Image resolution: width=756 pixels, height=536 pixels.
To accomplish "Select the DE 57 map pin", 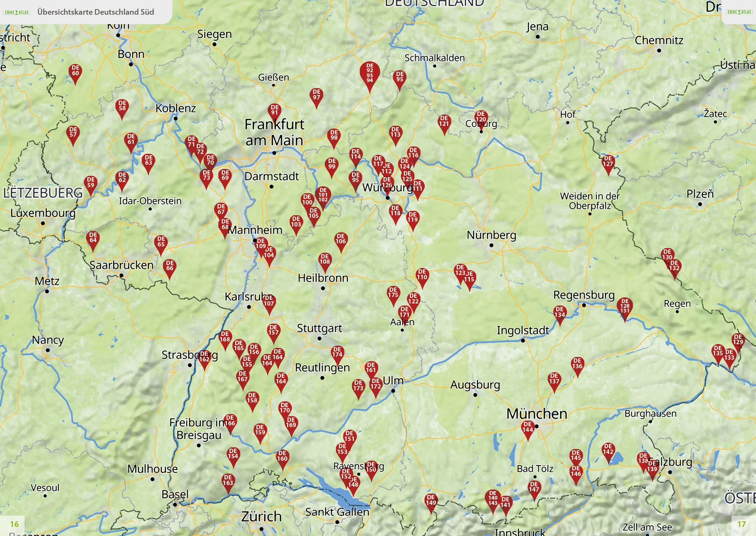I will click(73, 133).
